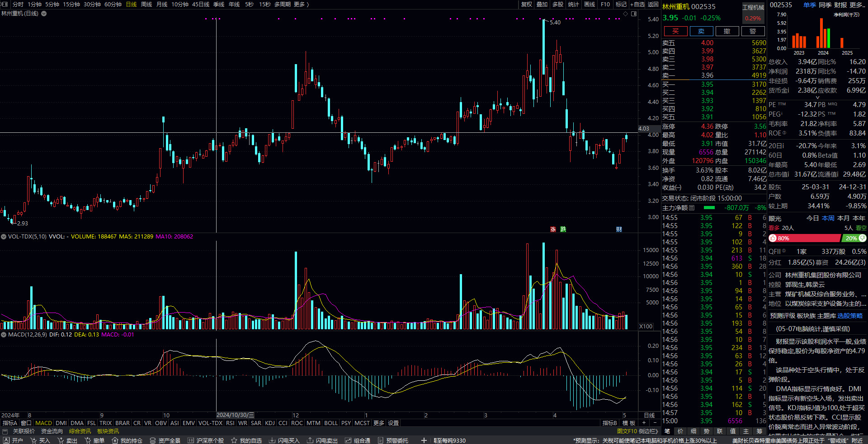Image resolution: width=868 pixels, height=444 pixels.
Task: Select 本周 in 股光 poll
Action: (828, 218)
